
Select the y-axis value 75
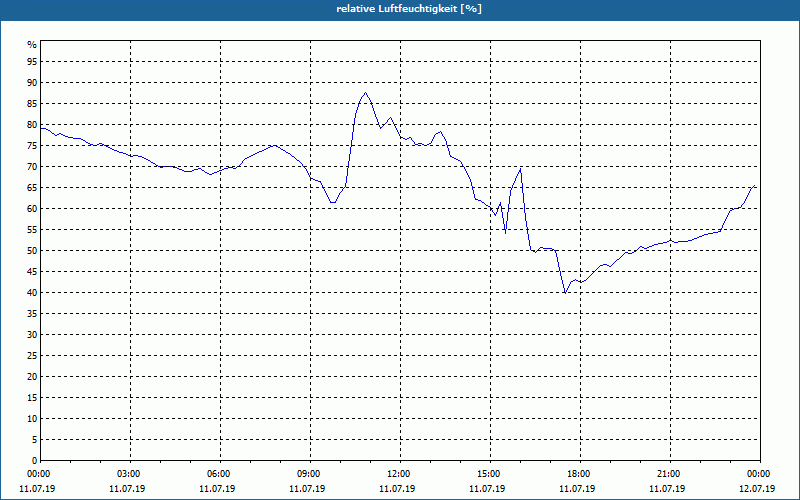point(32,146)
